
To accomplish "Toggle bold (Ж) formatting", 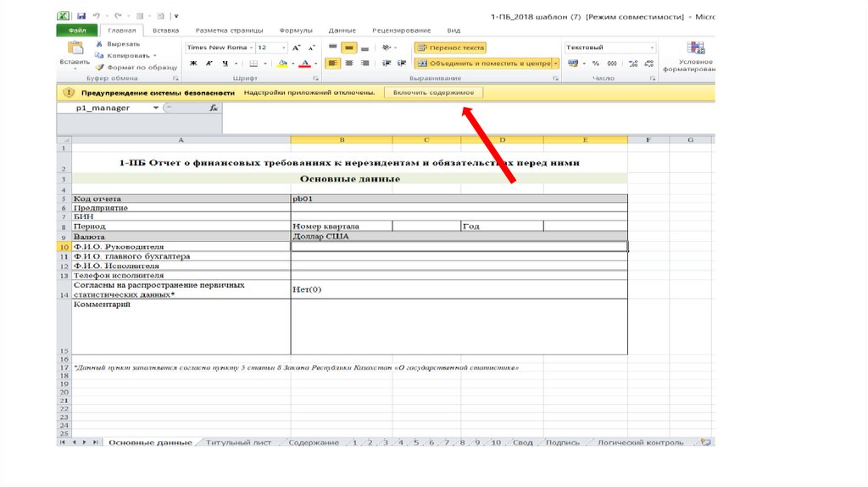I will [193, 64].
